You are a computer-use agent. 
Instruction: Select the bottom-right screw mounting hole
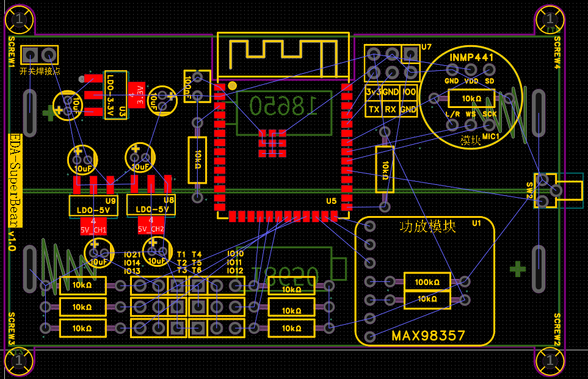[550, 360]
